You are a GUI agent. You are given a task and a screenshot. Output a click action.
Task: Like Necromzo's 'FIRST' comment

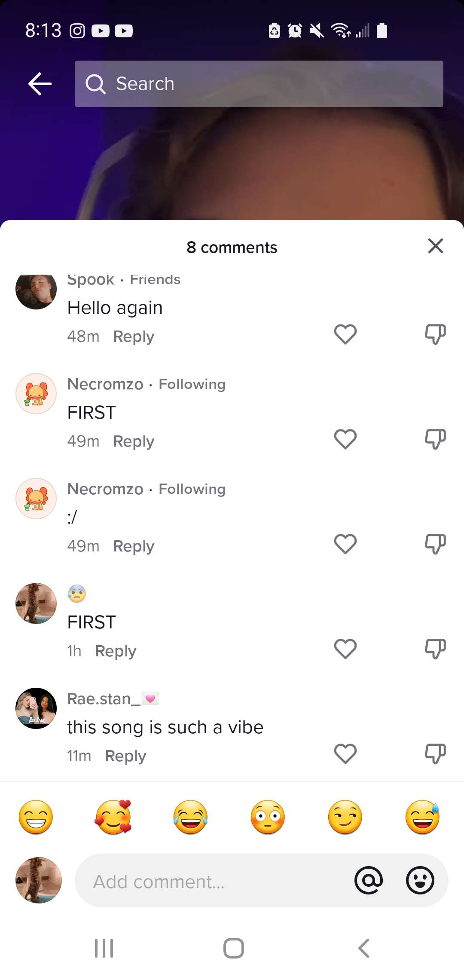345,439
